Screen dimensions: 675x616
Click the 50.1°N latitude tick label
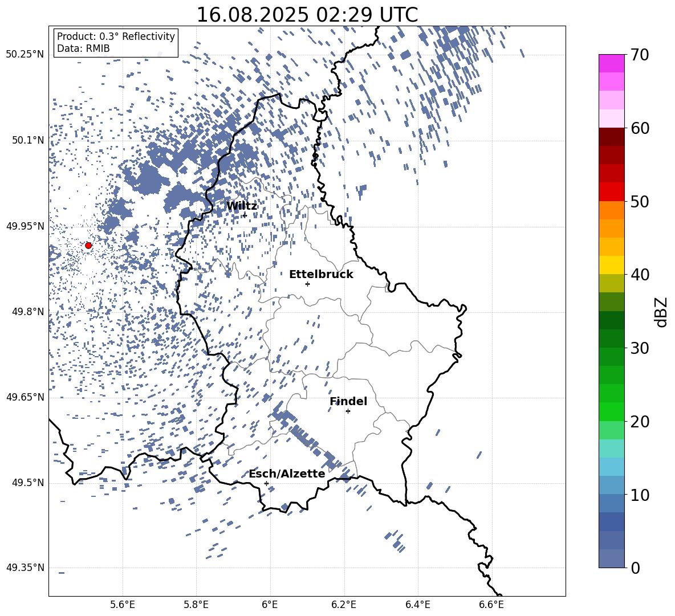(x=28, y=141)
